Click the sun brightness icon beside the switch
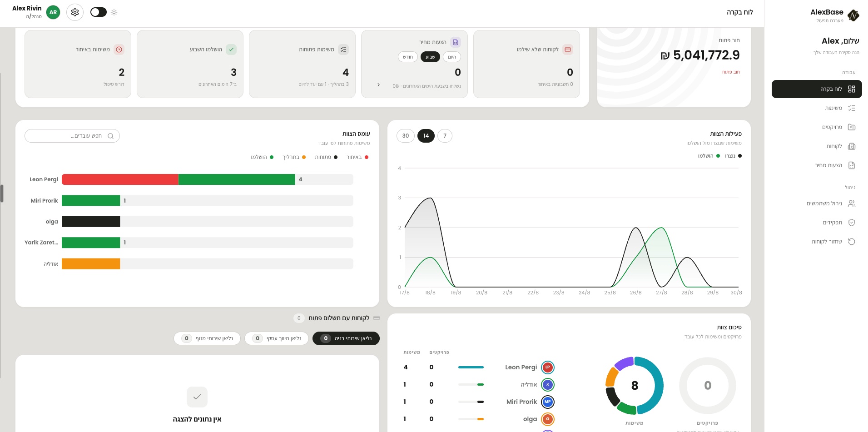 (114, 12)
